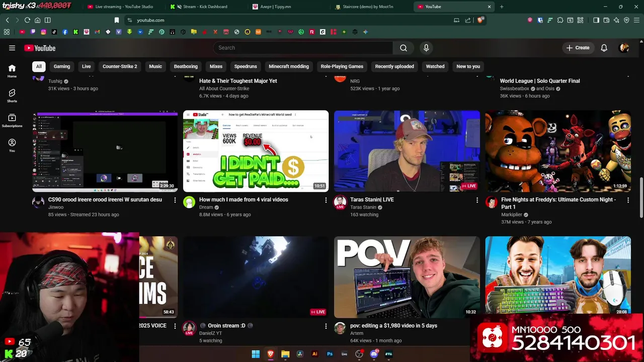Open All About Counter-Strike channel link
Image resolution: width=644 pixels, height=362 pixels.
click(x=224, y=88)
